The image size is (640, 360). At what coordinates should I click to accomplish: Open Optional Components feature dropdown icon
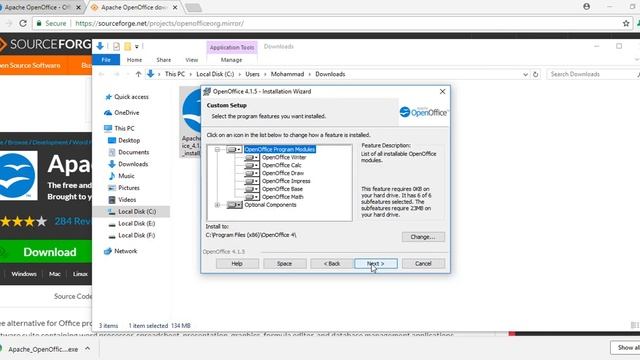pyautogui.click(x=234, y=205)
